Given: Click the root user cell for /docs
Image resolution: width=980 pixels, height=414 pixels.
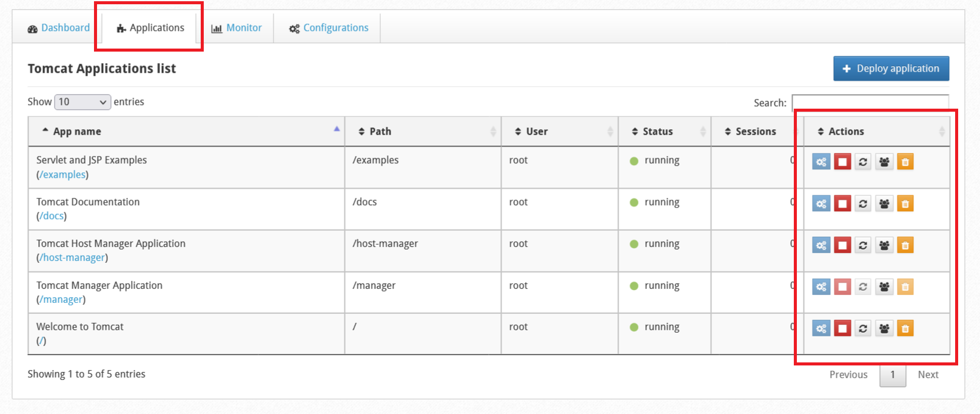Looking at the screenshot, I should [x=560, y=209].
